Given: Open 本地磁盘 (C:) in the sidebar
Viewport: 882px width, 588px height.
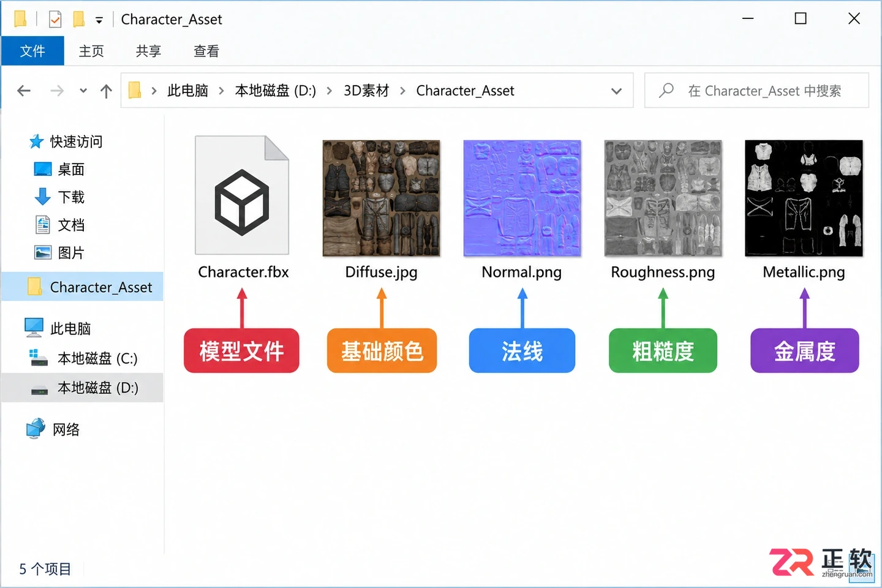Looking at the screenshot, I should click(82, 358).
